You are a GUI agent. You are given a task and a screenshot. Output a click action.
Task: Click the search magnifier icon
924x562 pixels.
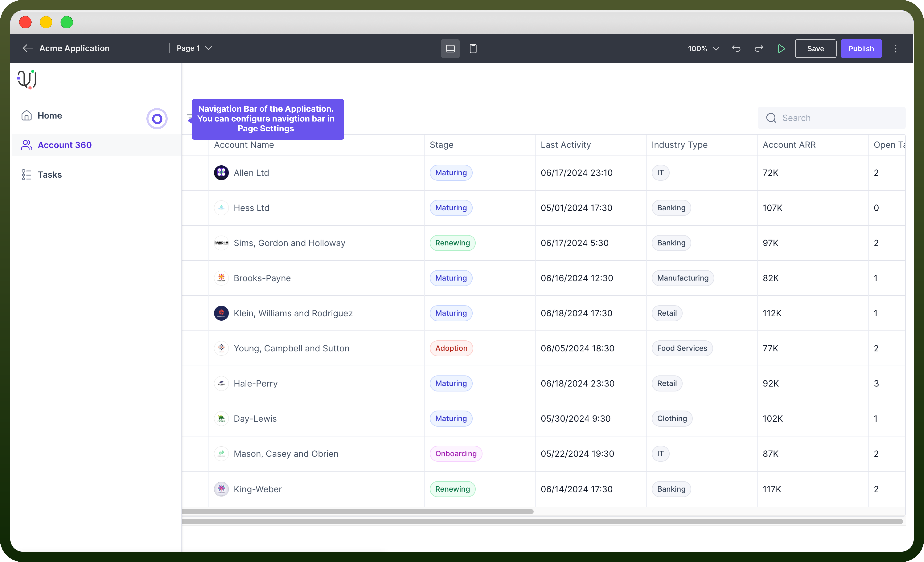tap(771, 118)
